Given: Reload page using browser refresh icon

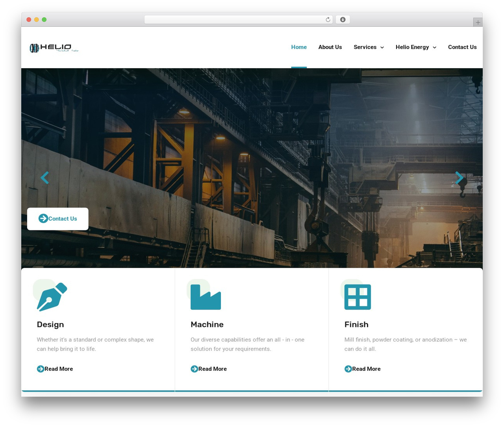Looking at the screenshot, I should [328, 20].
